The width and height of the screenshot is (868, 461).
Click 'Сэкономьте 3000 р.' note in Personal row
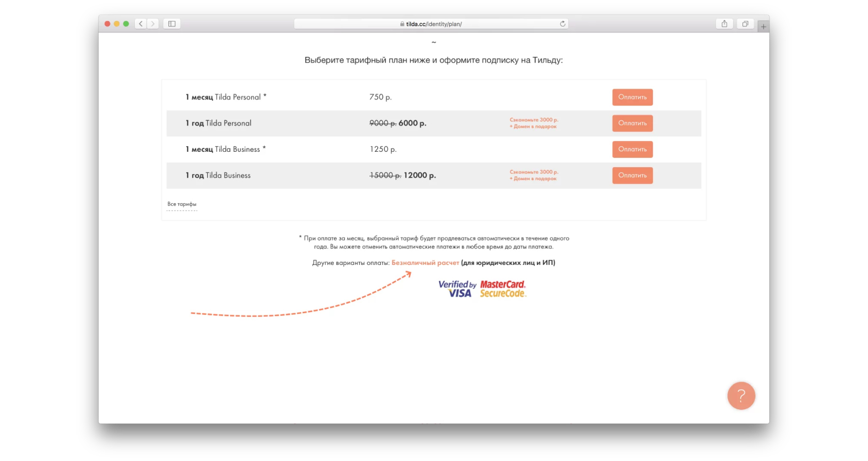(x=534, y=120)
